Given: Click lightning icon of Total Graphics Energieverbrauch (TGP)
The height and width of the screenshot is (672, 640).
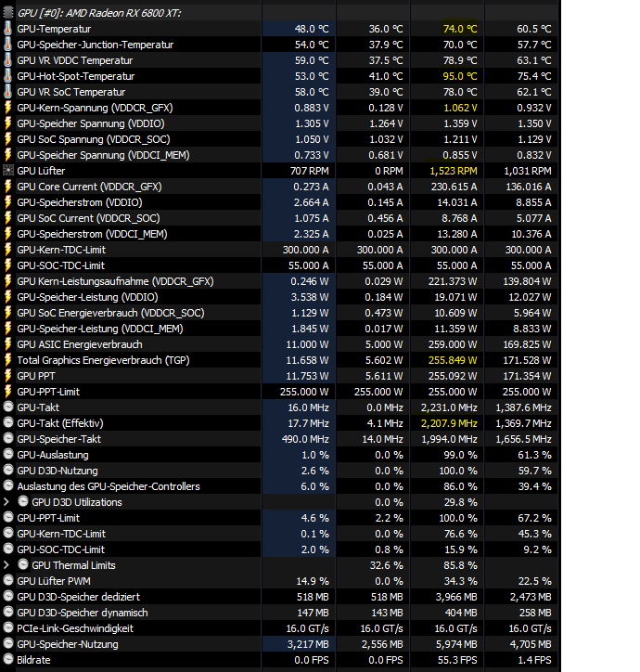Looking at the screenshot, I should pos(7,360).
